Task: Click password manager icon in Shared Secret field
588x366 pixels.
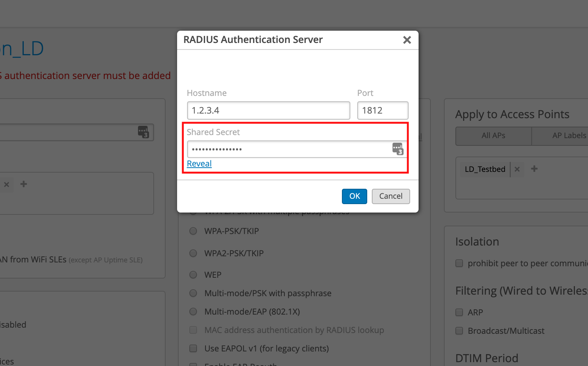Action: tap(397, 149)
